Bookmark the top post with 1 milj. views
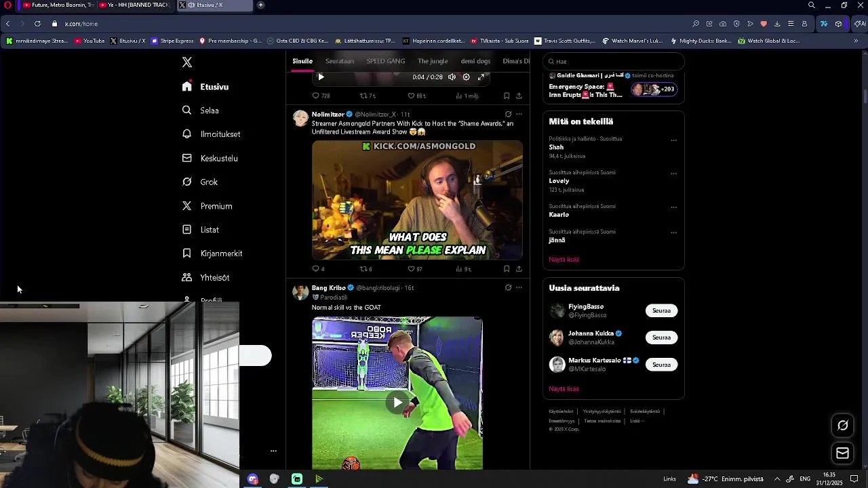Viewport: 868px width, 488px height. [507, 96]
